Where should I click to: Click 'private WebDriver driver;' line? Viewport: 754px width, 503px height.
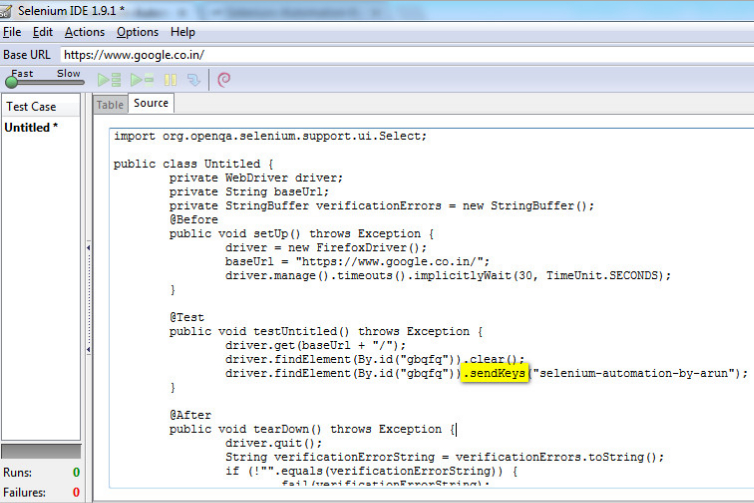[256, 178]
